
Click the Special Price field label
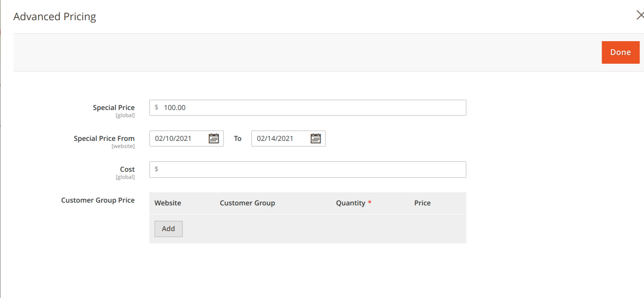pos(113,108)
